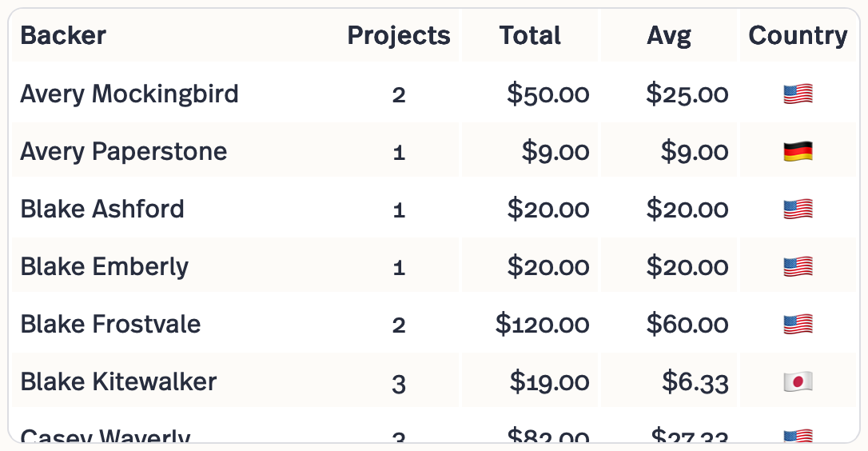Click the US flag in Blake Ashford row

point(798,210)
